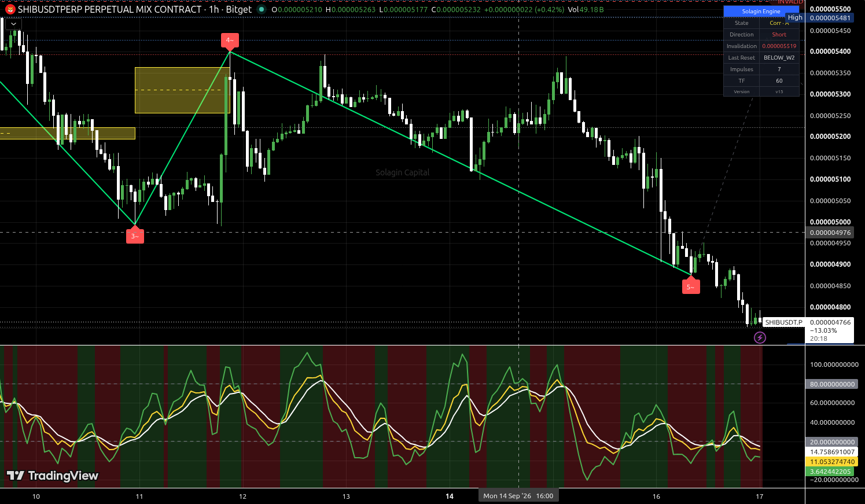The width and height of the screenshot is (865, 504).
Task: Click the volume readout Vol 49.18 B
Action: point(586,10)
